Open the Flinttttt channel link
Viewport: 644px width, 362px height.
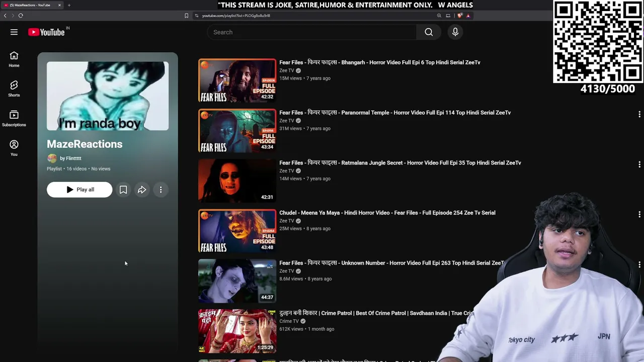pos(70,158)
